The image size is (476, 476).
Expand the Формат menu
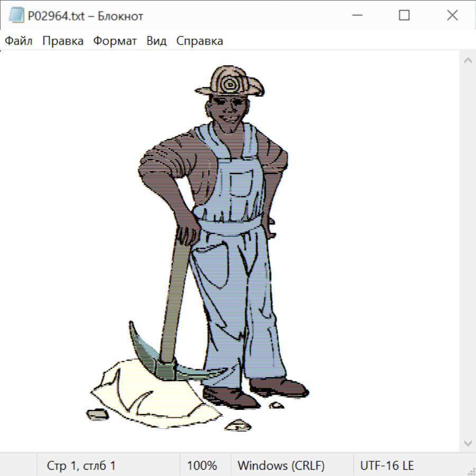pos(115,41)
